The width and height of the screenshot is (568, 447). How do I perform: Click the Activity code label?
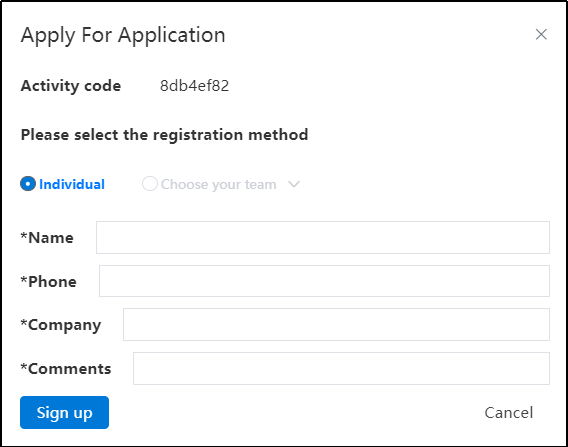pyautogui.click(x=71, y=86)
